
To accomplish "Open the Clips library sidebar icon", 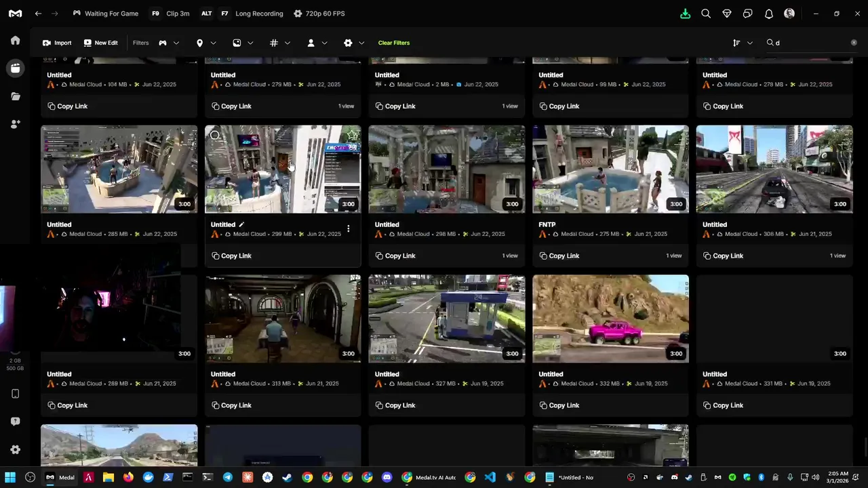I will (x=15, y=68).
